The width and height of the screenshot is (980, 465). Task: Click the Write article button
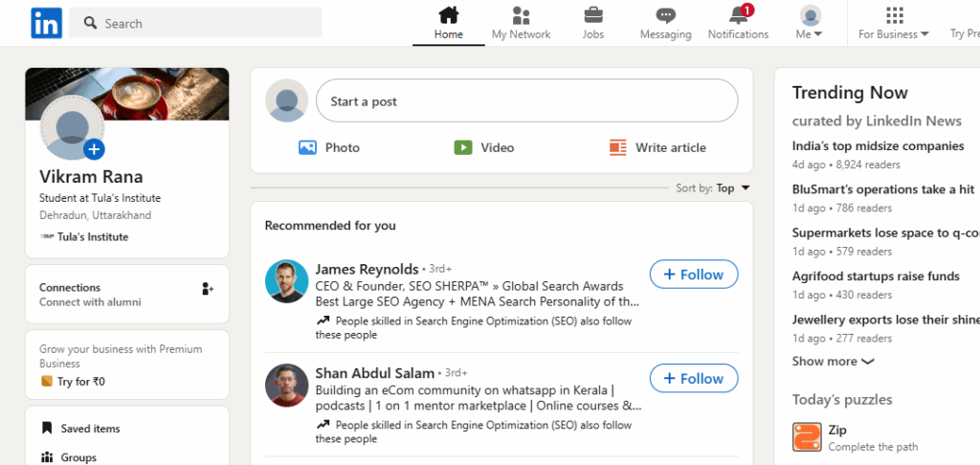pos(657,148)
